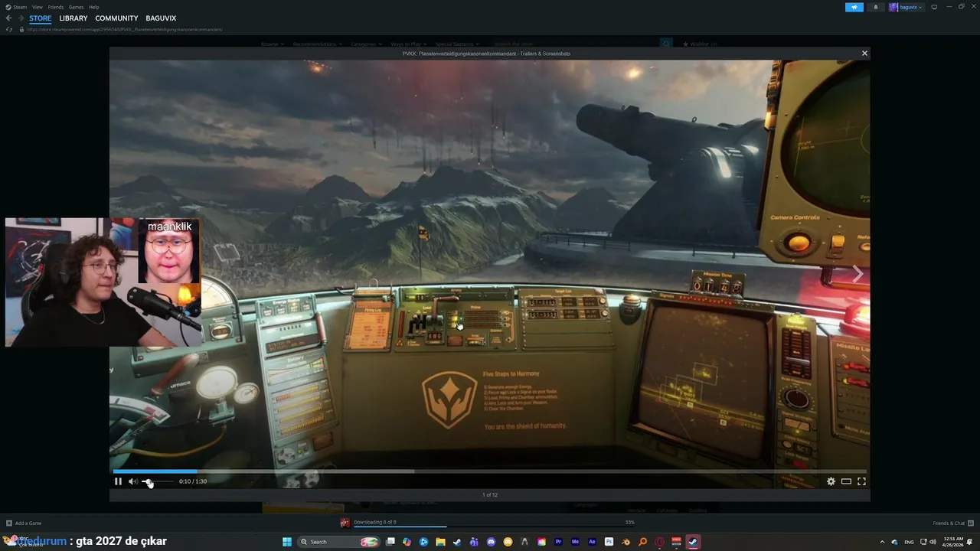Open the Games menu
The width and height of the screenshot is (980, 551).
pyautogui.click(x=77, y=7)
